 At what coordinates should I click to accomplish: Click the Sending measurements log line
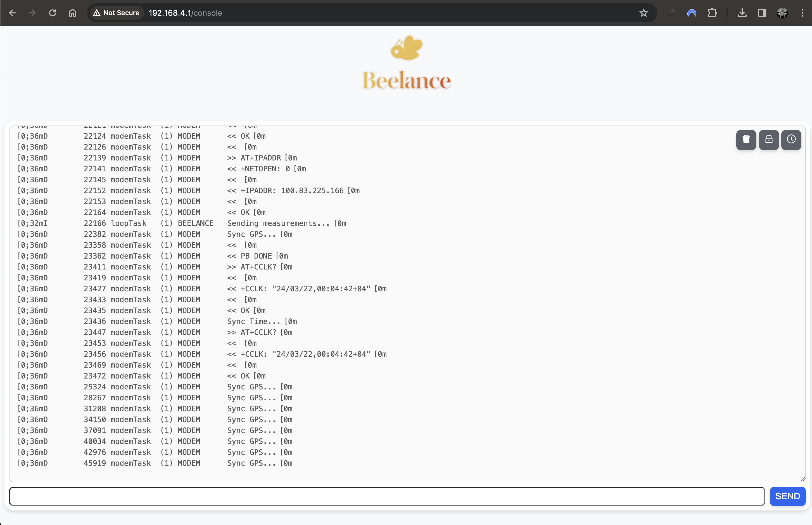pos(286,223)
